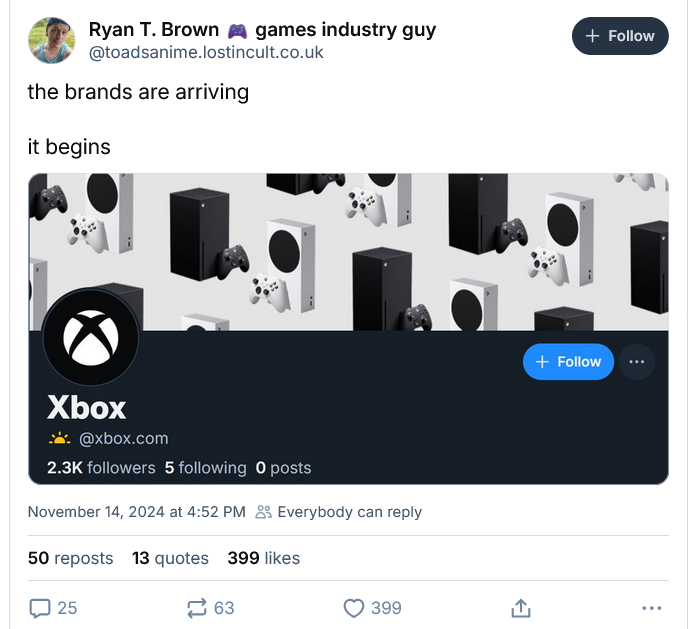Open the @xbox.com handle link
This screenshot has width=693, height=629.
(x=124, y=438)
